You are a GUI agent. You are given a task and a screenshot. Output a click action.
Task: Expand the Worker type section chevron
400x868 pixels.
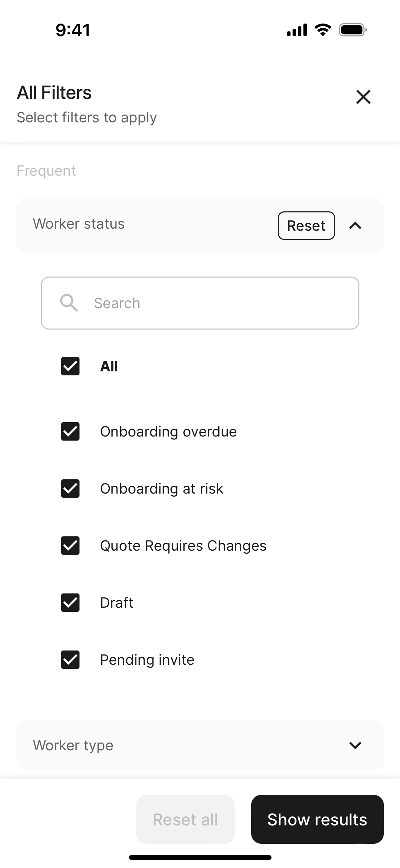tap(355, 745)
